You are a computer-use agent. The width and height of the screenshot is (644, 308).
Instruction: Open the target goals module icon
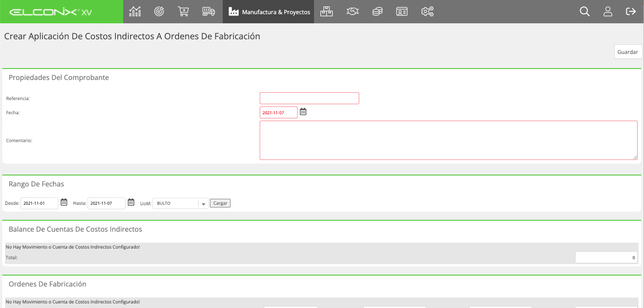(x=159, y=11)
